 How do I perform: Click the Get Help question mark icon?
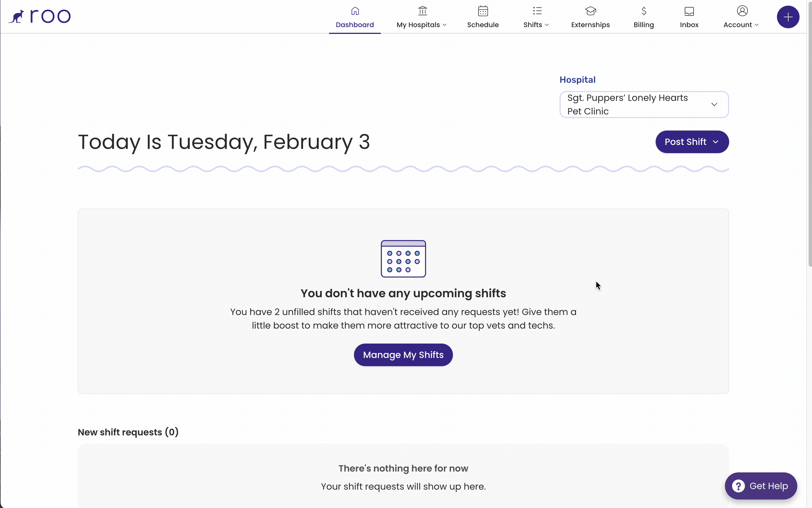[738, 486]
